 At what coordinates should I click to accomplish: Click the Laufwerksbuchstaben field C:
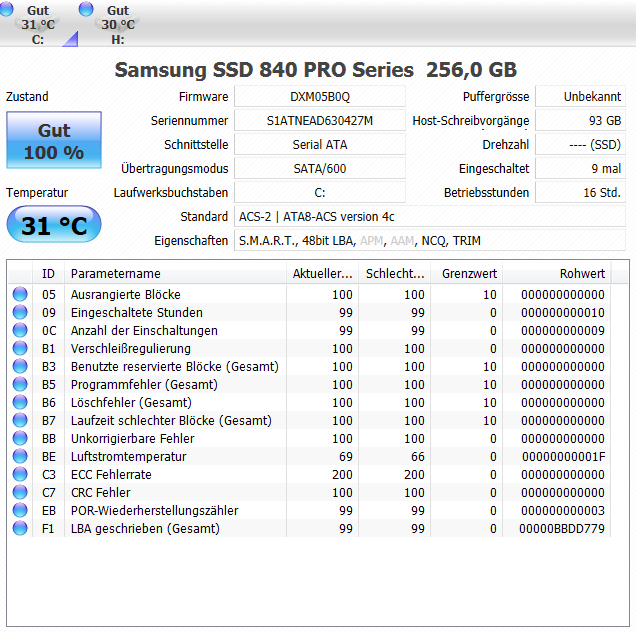tap(320, 192)
